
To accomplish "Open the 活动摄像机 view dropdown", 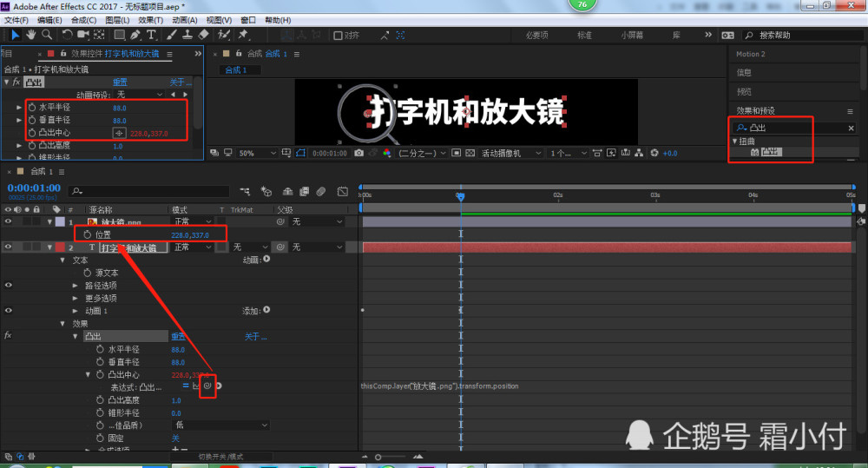I will click(x=511, y=154).
